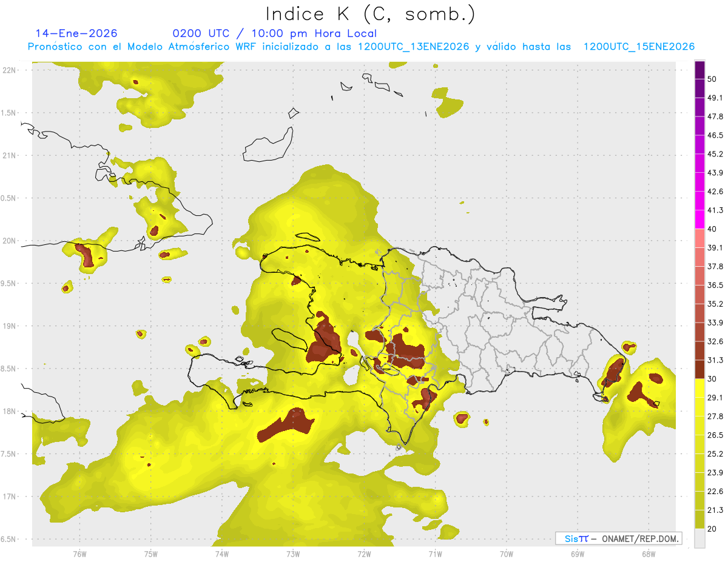Screen dimensions: 728x562
Task: Click the "0200 UTC / 10:00 pm Hora Local" time label
Action: pyautogui.click(x=275, y=33)
